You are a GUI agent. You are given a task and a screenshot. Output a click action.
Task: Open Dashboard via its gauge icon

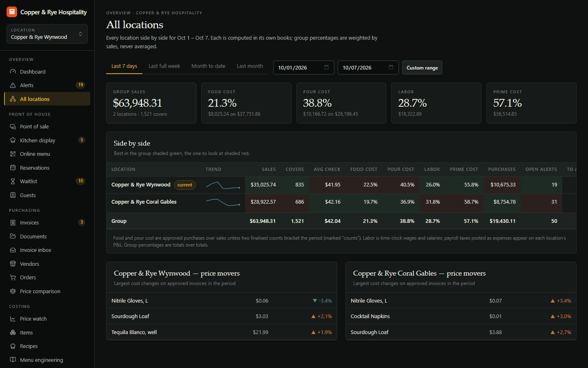13,72
